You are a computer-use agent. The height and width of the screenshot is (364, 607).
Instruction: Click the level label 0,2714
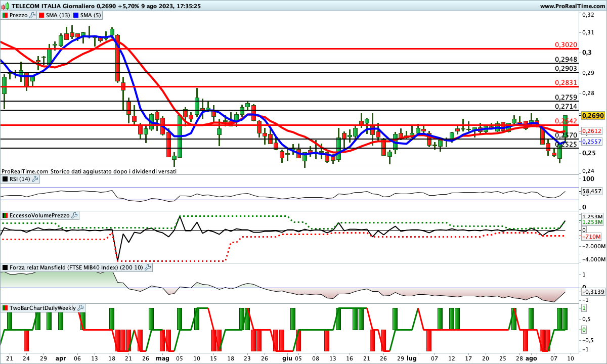(566, 107)
